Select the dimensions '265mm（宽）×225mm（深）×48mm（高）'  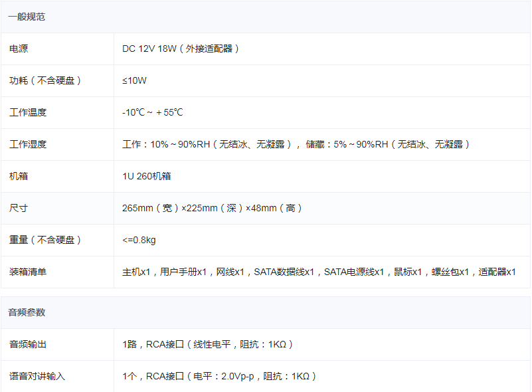point(212,209)
